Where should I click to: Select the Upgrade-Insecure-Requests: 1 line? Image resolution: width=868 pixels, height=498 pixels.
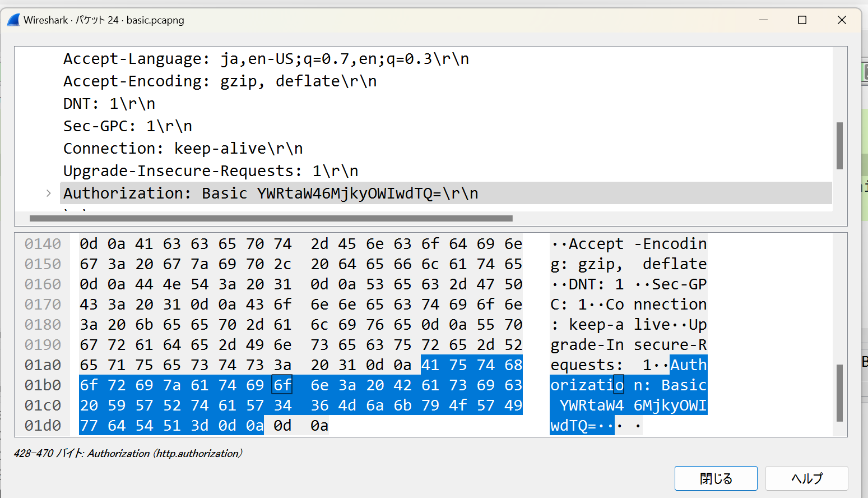pos(211,171)
